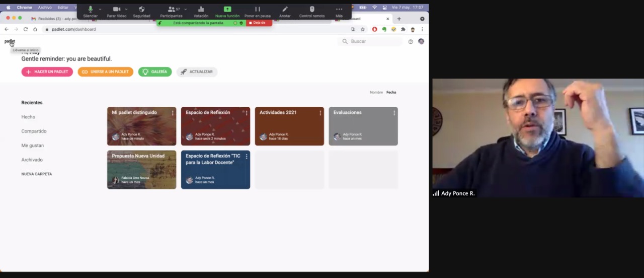Open Evaluaciones card
The width and height of the screenshot is (644, 278).
[x=363, y=126]
